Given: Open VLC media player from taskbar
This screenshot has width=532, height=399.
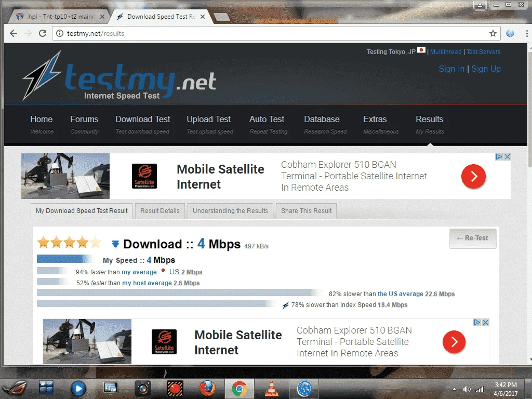Looking at the screenshot, I should [271, 389].
